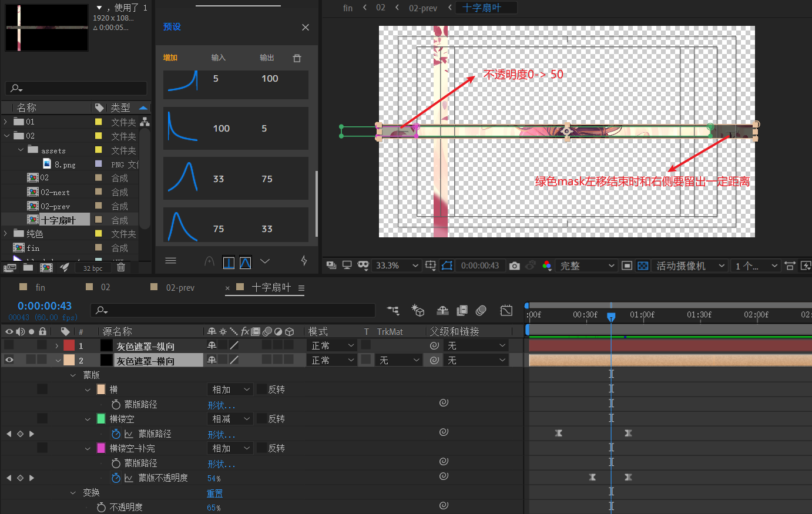The width and height of the screenshot is (812, 514).
Task: Open the 完整 resolution dropdown
Action: (587, 266)
